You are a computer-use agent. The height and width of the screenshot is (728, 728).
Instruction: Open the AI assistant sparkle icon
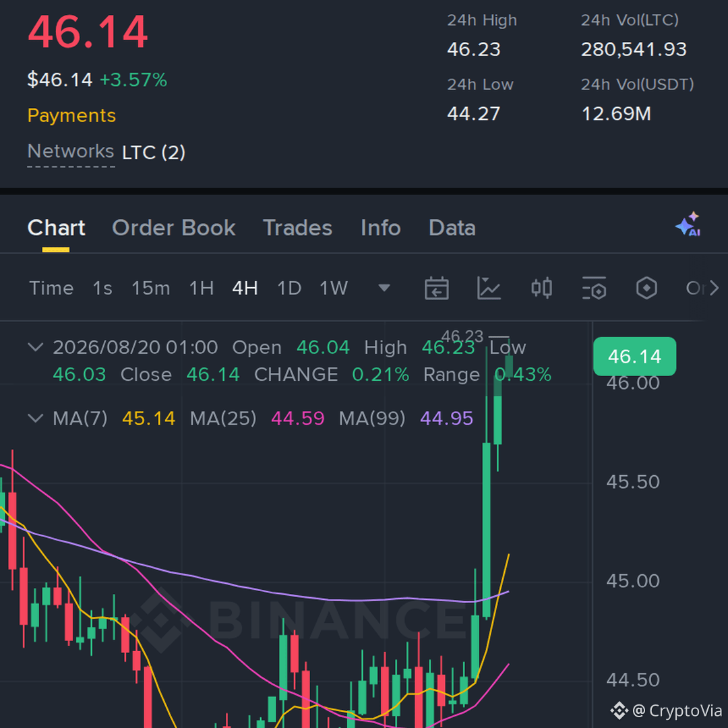(688, 224)
